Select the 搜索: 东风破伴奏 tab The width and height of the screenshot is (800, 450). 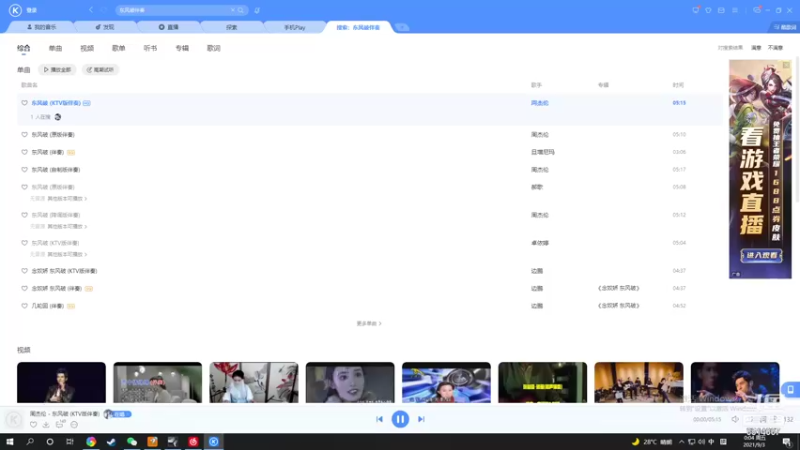coord(358,27)
